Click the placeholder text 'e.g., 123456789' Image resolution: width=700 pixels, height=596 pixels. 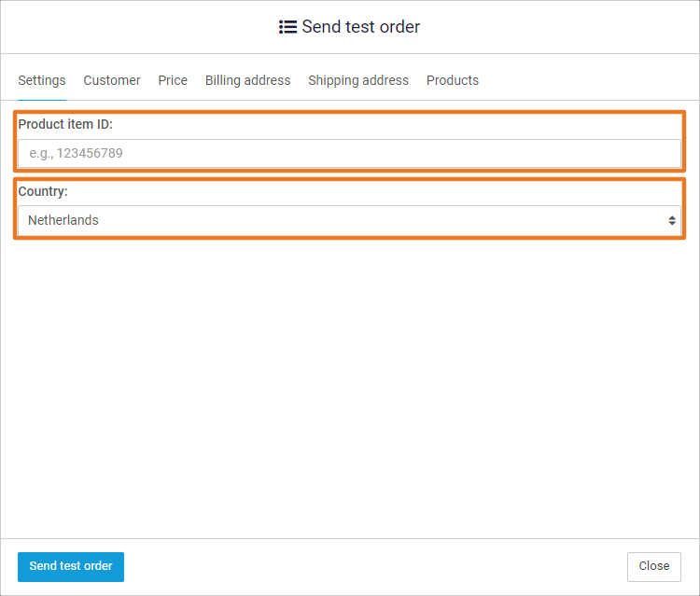[77, 154]
